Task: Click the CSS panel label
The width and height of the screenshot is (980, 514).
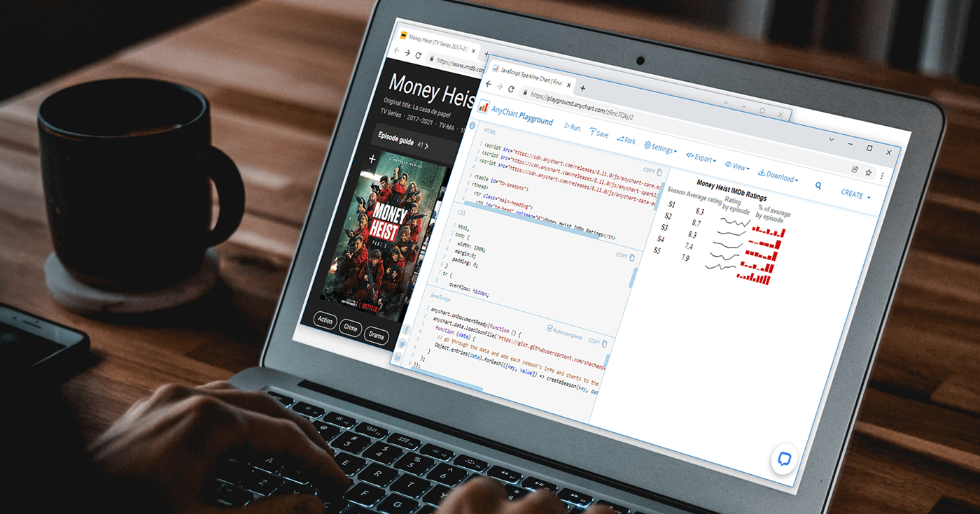Action: 462,213
